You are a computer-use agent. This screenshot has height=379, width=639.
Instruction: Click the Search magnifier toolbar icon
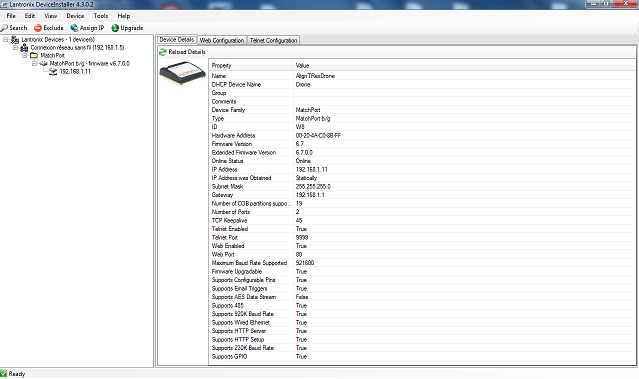pos(4,28)
